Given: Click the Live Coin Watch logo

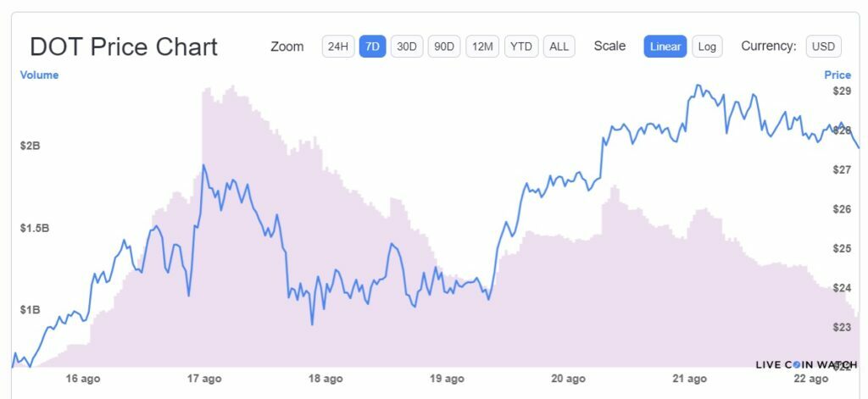Looking at the screenshot, I should tap(806, 364).
